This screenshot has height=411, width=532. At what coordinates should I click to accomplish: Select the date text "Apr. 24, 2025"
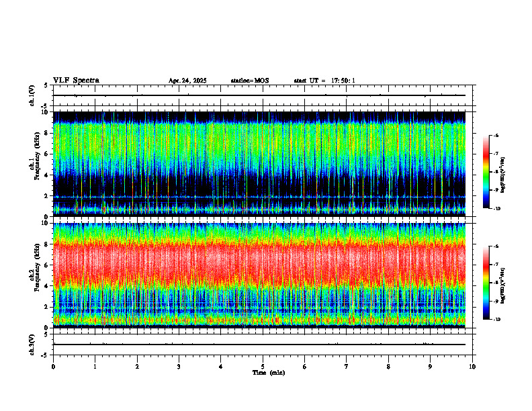point(187,81)
